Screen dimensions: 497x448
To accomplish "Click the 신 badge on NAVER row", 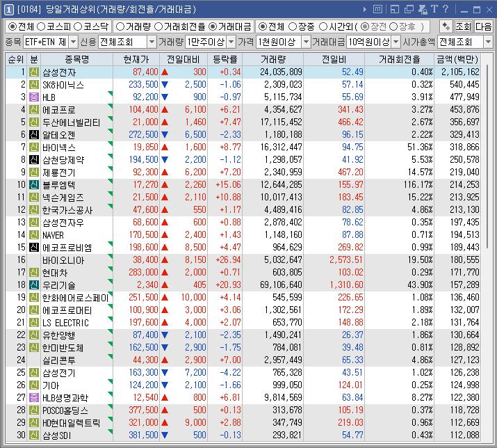I will coord(34,235).
